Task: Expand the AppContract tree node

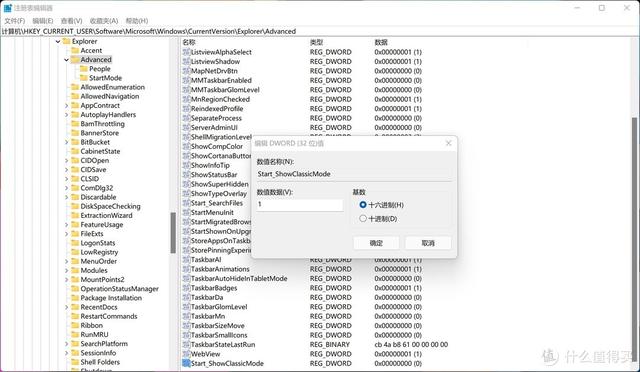Action: tap(66, 105)
